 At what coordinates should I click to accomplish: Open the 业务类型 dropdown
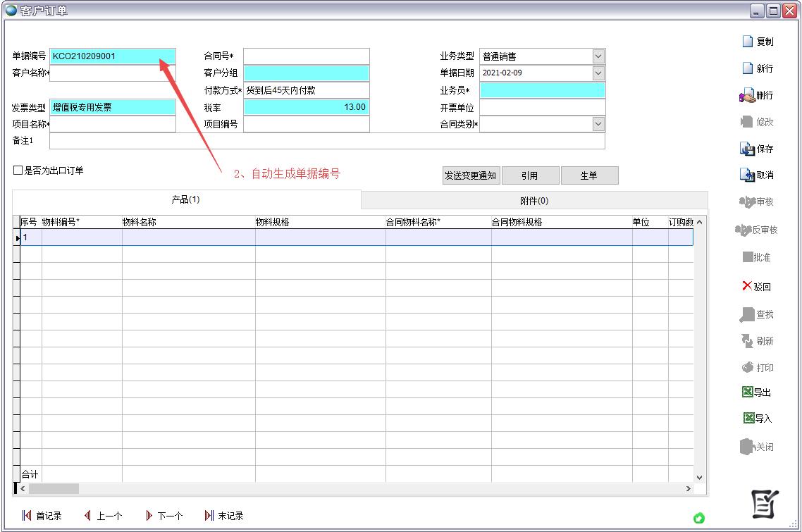tap(598, 56)
